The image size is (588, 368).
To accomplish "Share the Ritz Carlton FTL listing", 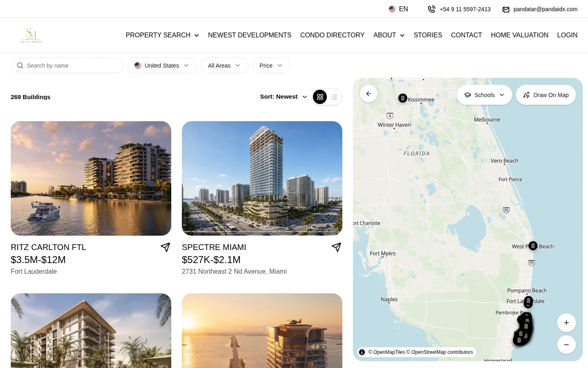I will pyautogui.click(x=165, y=247).
